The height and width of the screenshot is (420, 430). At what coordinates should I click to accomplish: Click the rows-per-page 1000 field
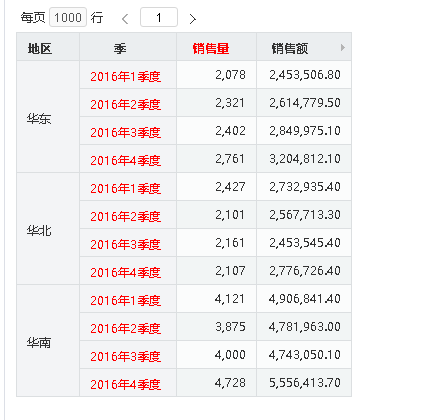point(68,17)
